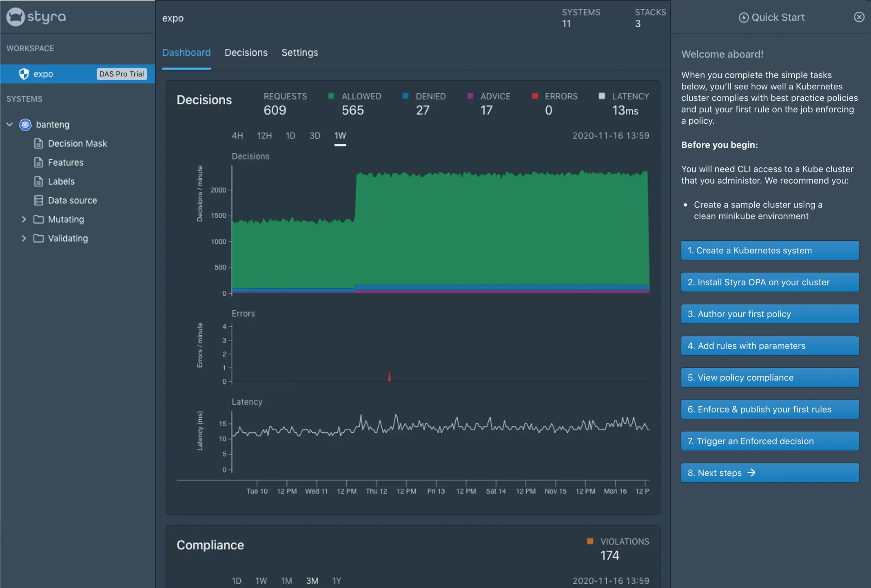Click the Labels document icon
This screenshot has height=588, width=871.
[38, 181]
